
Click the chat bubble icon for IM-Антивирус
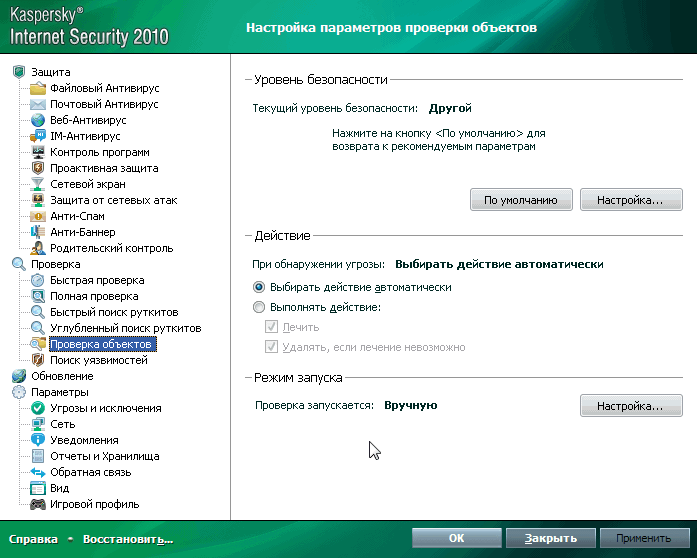[38, 136]
